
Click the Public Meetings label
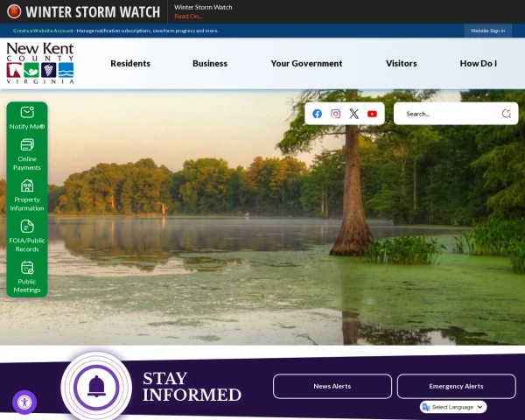click(x=27, y=286)
